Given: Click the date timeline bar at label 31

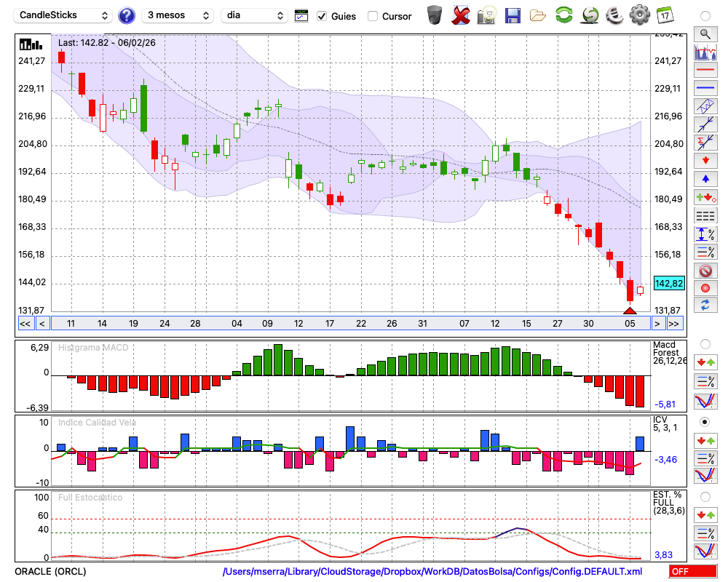Looking at the screenshot, I should pos(422,323).
